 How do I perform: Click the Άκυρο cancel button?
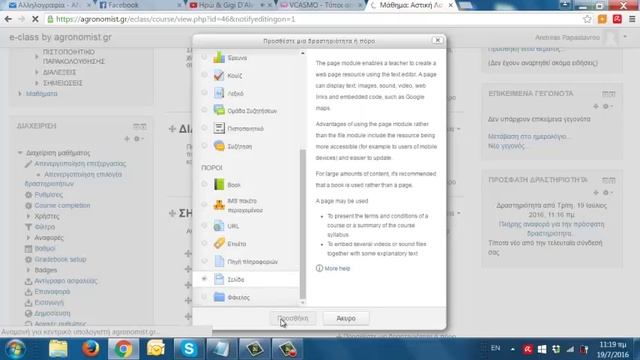[x=346, y=318]
